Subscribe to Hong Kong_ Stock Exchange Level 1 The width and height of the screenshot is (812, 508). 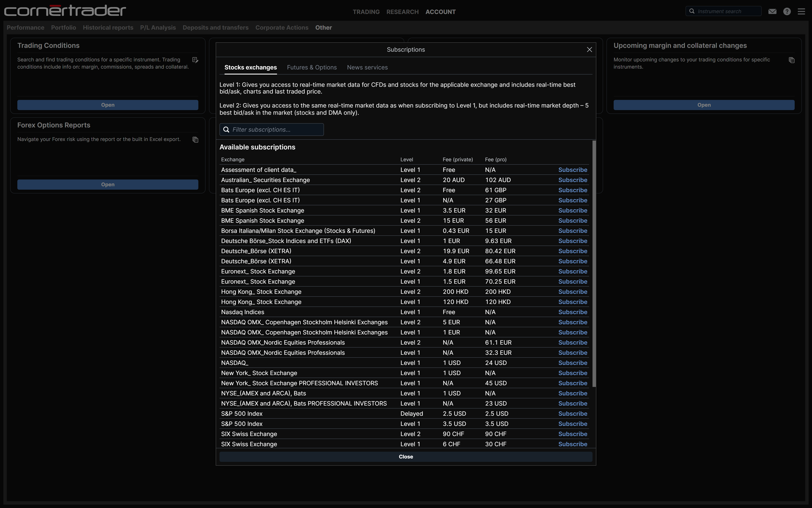(572, 302)
